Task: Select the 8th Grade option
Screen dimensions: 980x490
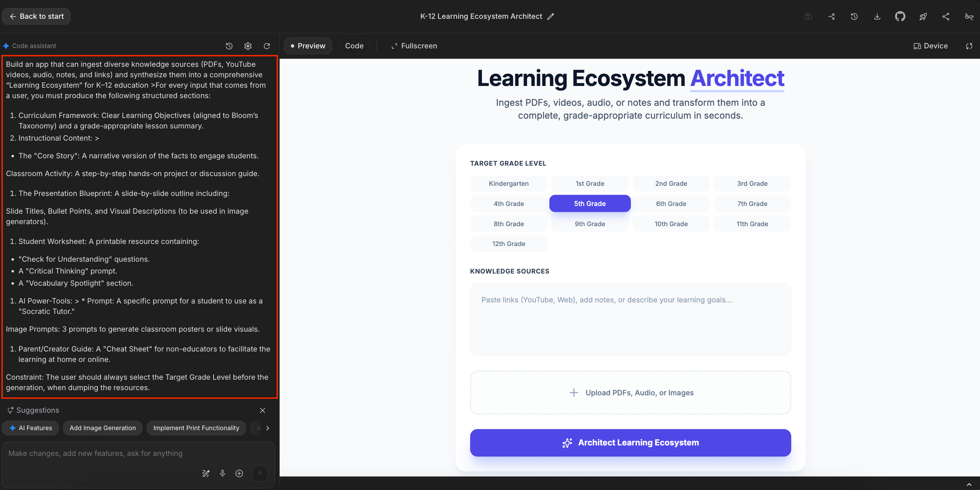Action: (508, 224)
